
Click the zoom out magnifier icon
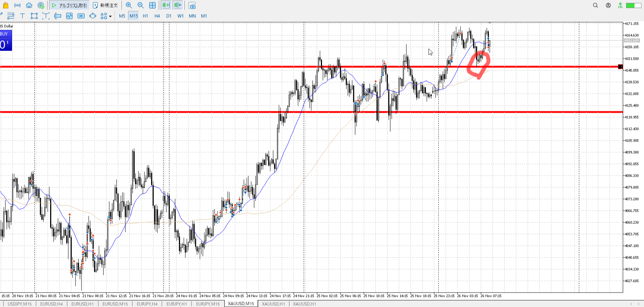(x=141, y=5)
